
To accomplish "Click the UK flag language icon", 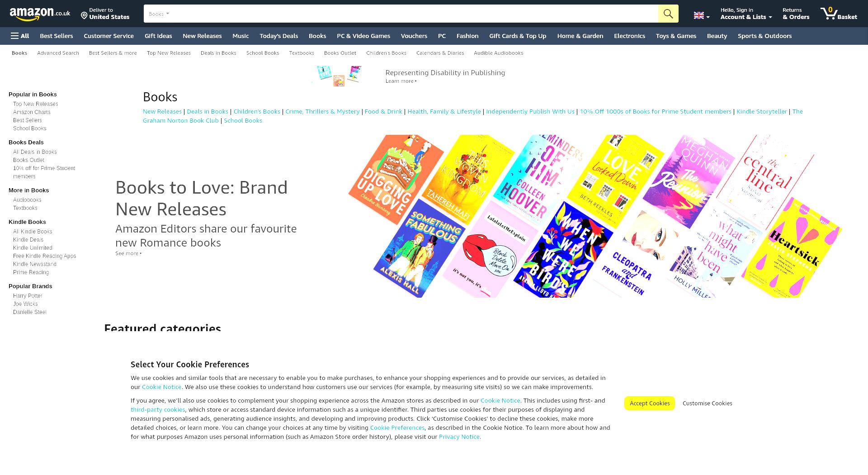I will click(x=698, y=15).
